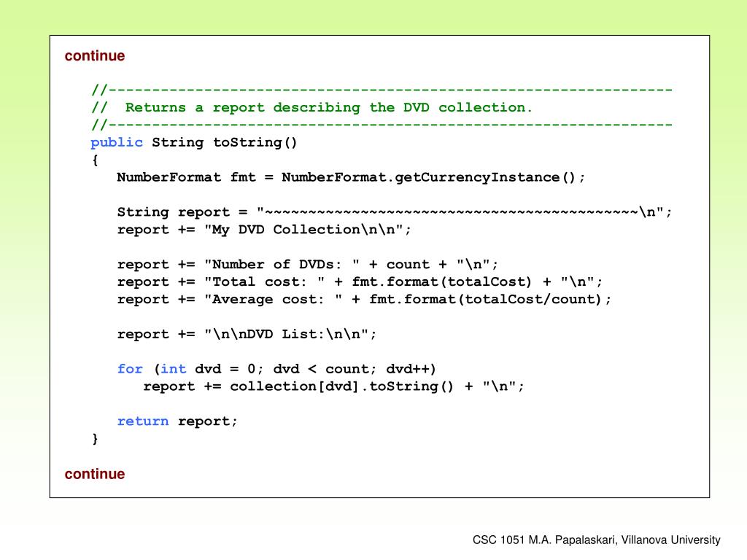
Task: Click the 'DVD List:' report line
Action: (x=247, y=334)
